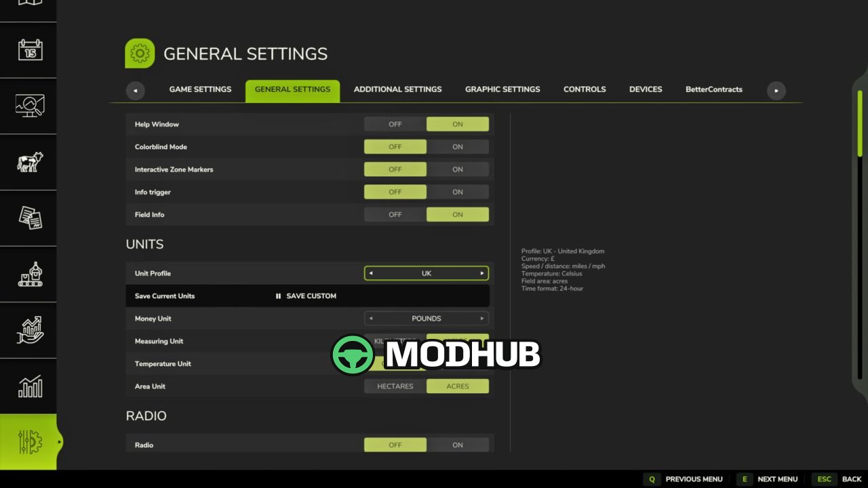The image size is (868, 488).
Task: Select previous Money Unit with left arrow
Action: (x=371, y=319)
